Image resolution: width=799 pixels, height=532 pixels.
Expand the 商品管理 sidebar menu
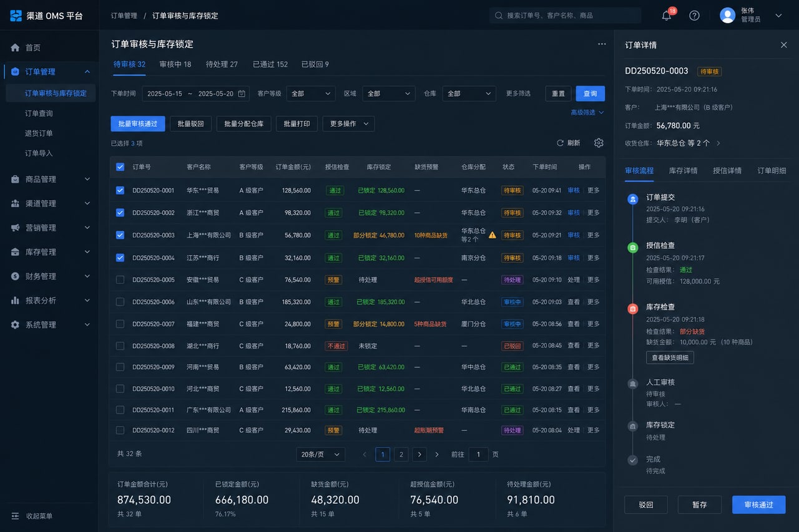coord(87,179)
